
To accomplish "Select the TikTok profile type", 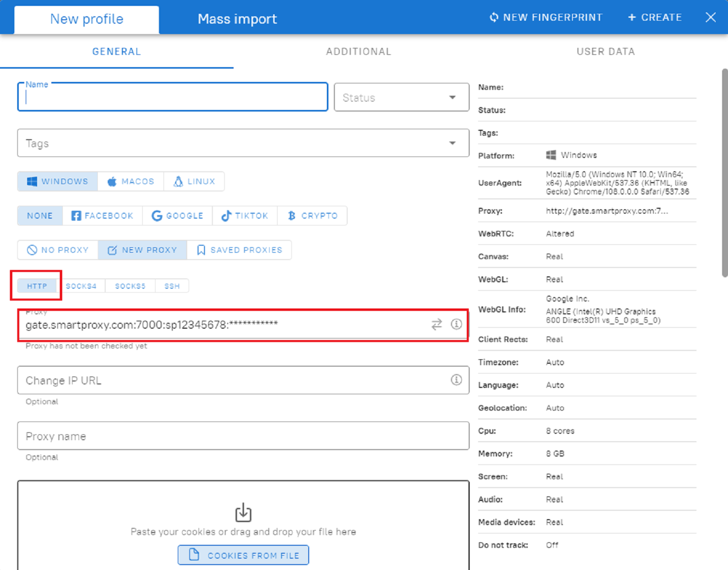I will pos(245,216).
